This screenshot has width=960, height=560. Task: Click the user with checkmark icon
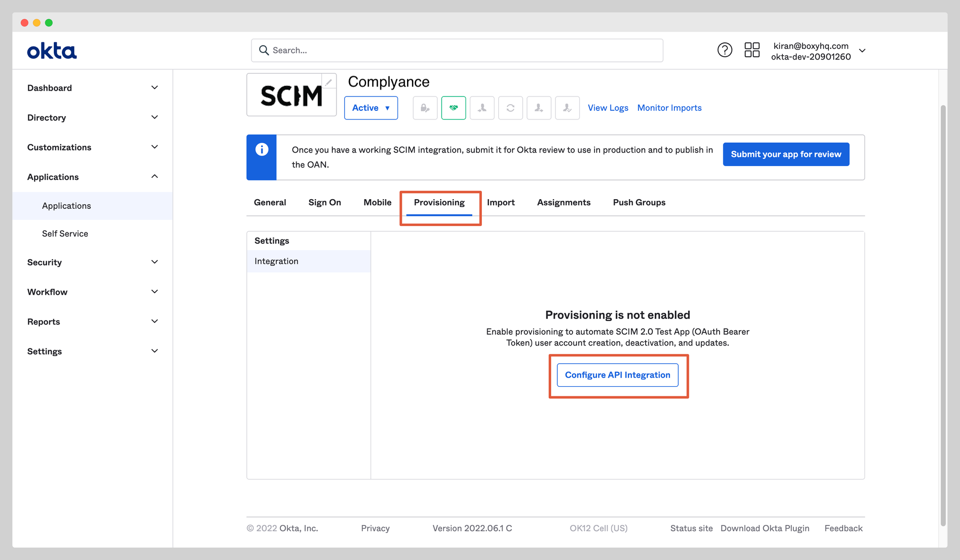coord(567,108)
